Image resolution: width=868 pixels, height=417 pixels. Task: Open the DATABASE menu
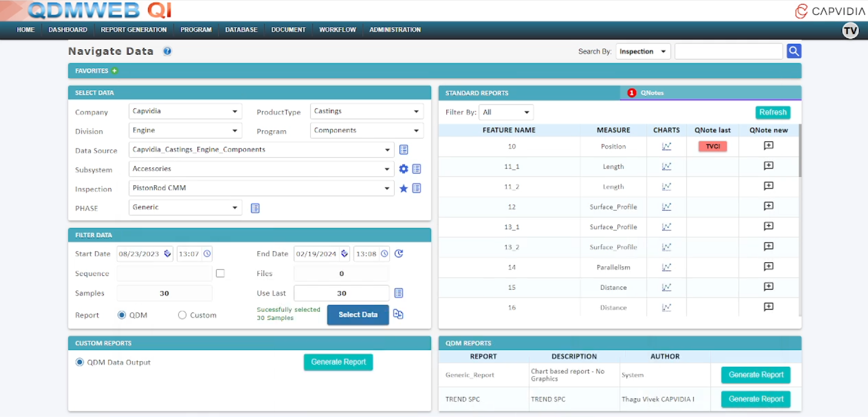click(x=241, y=30)
